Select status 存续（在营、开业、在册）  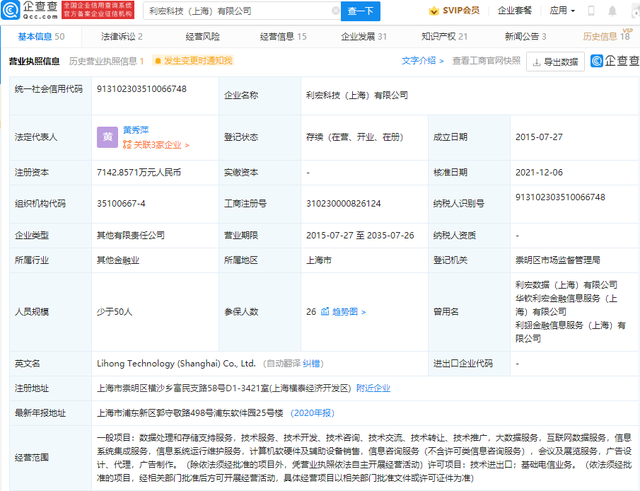point(355,137)
